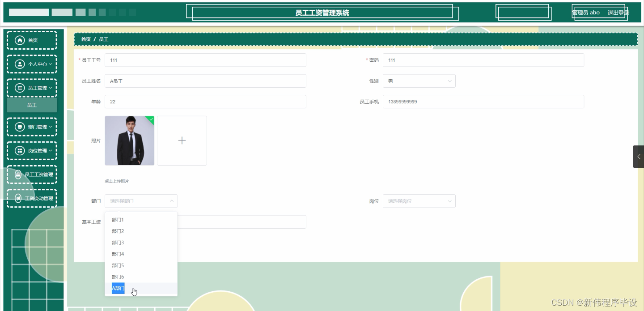Click the 员工姓名 input field

point(205,81)
